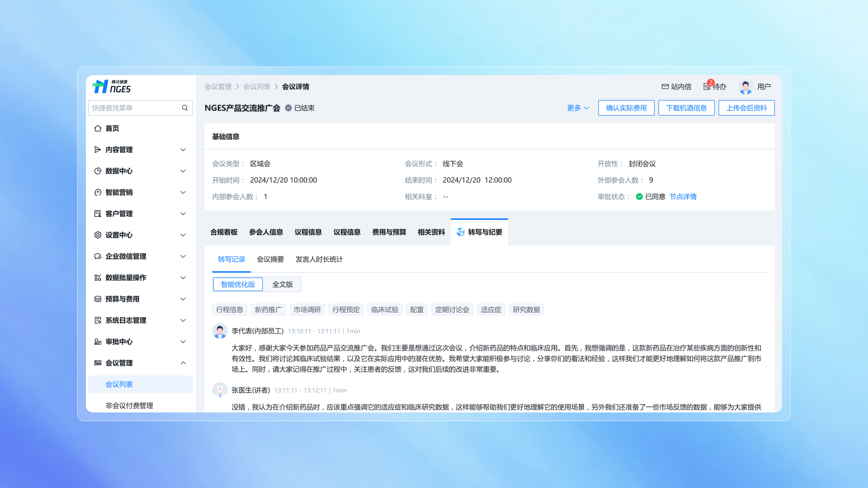The width and height of the screenshot is (868, 488).
Task: Switch to the 相关资料 tab
Action: pos(431,232)
